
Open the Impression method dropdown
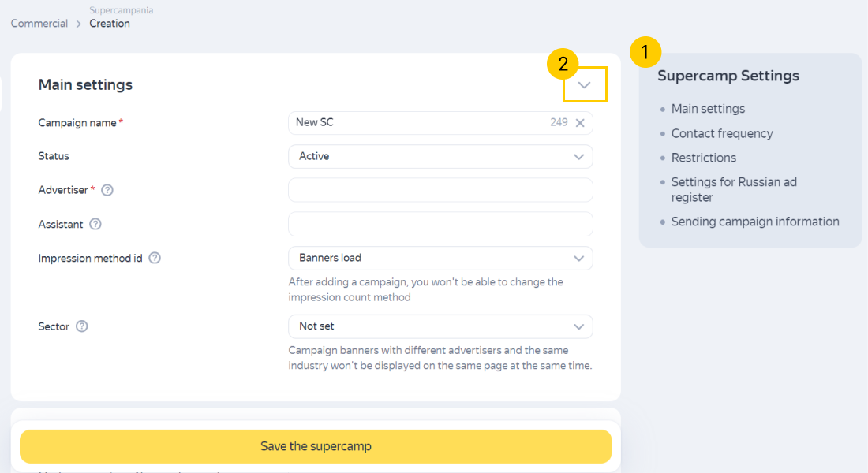tap(440, 258)
